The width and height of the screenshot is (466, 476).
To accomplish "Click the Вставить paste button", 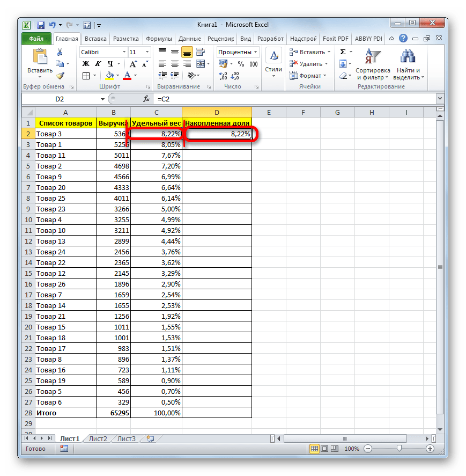I will point(40,62).
